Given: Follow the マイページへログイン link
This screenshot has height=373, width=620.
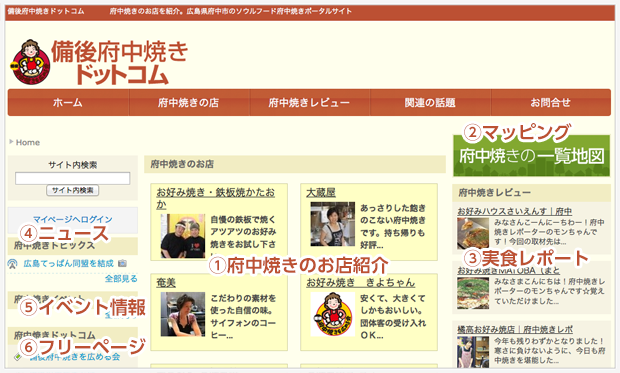Looking at the screenshot, I should (72, 219).
